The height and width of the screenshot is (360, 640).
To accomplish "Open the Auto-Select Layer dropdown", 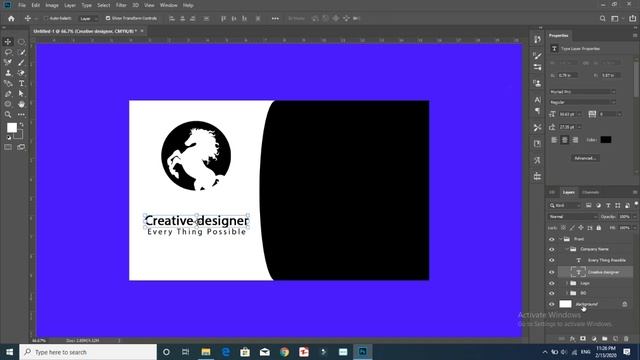I will [89, 18].
